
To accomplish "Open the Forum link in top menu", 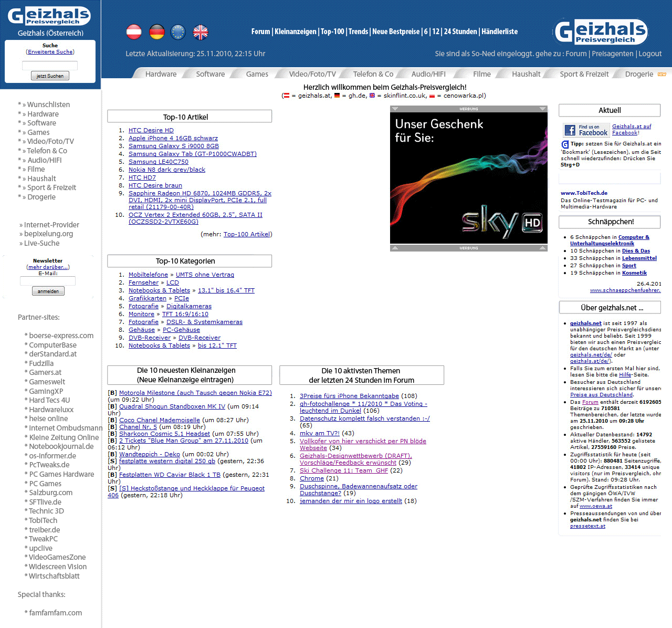I will pyautogui.click(x=260, y=32).
